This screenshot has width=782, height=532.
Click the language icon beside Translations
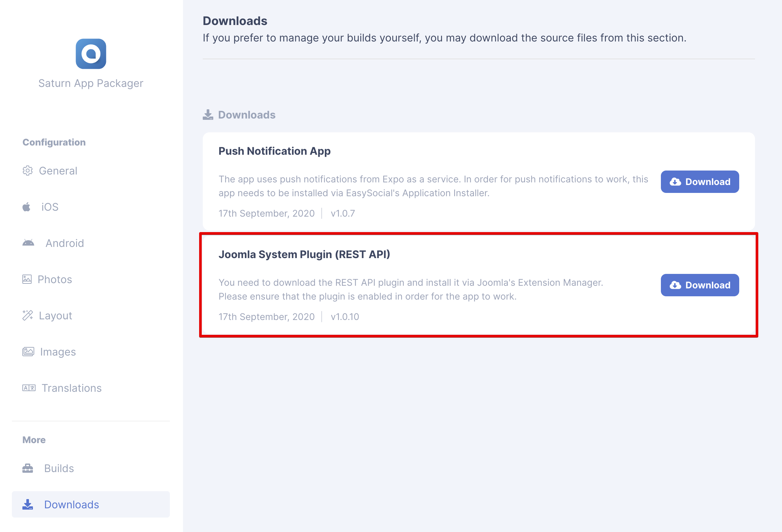pyautogui.click(x=29, y=388)
